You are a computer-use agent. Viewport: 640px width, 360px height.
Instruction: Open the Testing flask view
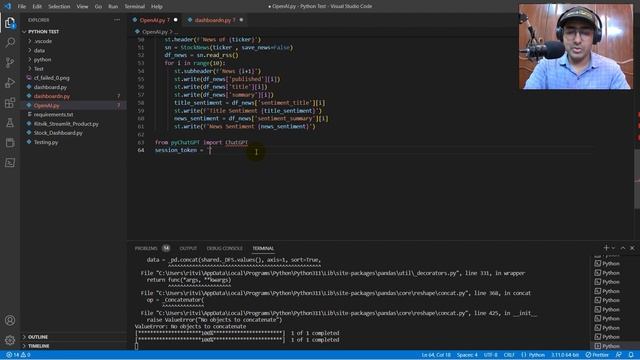tap(10, 122)
